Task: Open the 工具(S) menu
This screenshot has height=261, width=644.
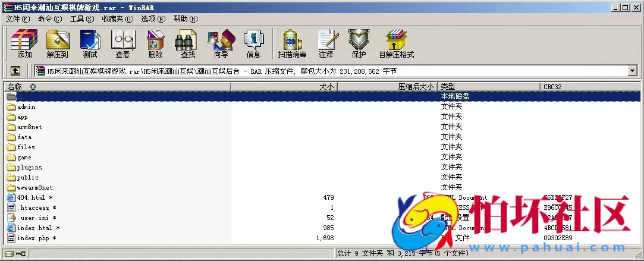Action: 81,19
